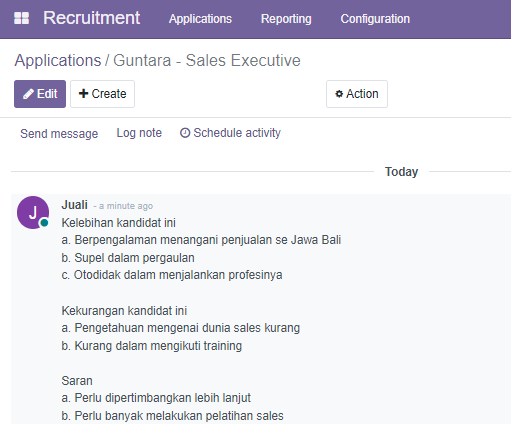This screenshot has width=511, height=430.
Task: Open the Configuration menu
Action: (375, 19)
